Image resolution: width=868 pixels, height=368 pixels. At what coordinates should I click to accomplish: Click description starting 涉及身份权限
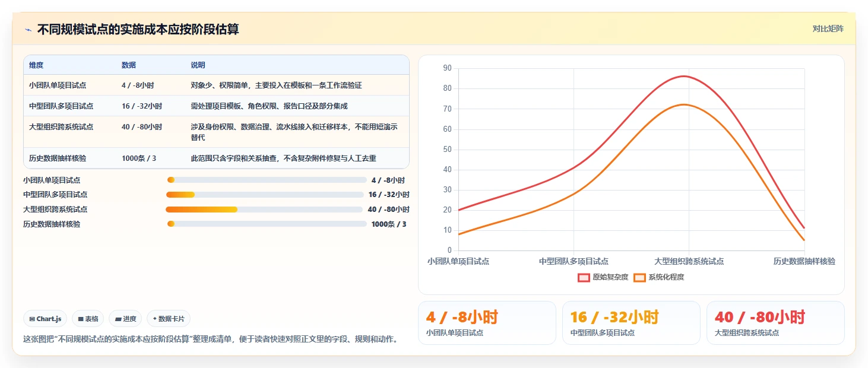pos(294,132)
